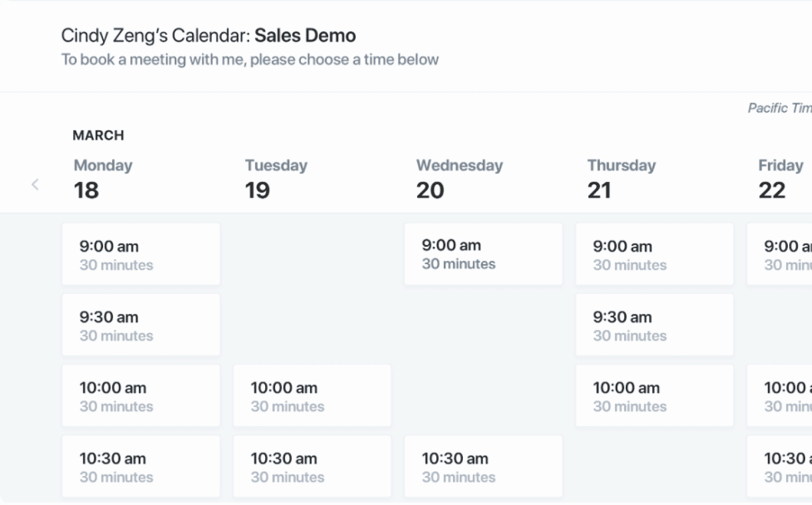Choose Thursday's 10:00 am meeting slot
The width and height of the screenshot is (812, 505).
pos(654,396)
